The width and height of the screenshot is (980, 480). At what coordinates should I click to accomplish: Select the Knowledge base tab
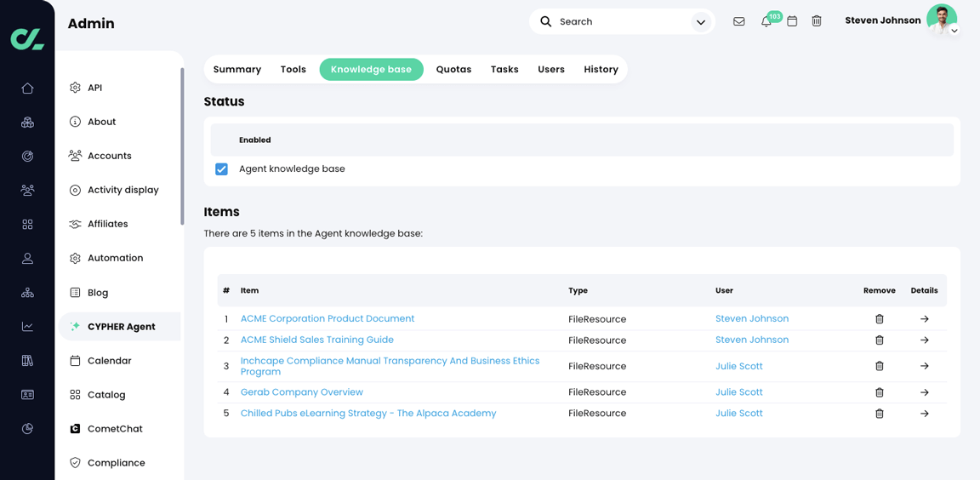point(371,70)
